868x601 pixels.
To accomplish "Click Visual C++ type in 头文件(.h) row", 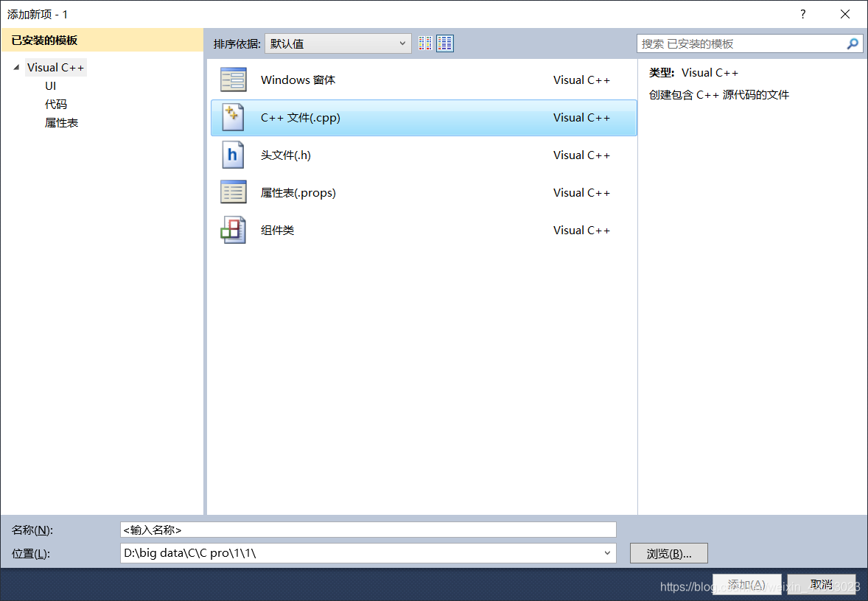I will pyautogui.click(x=581, y=155).
